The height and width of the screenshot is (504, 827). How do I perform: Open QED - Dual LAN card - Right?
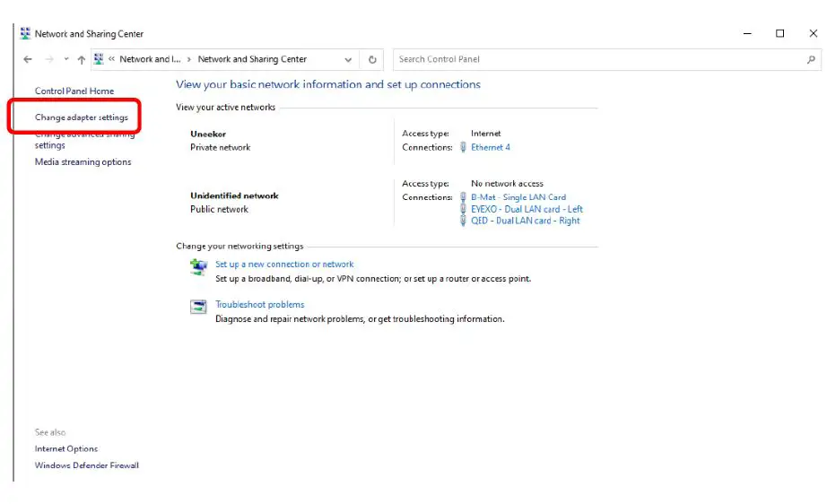[526, 221]
